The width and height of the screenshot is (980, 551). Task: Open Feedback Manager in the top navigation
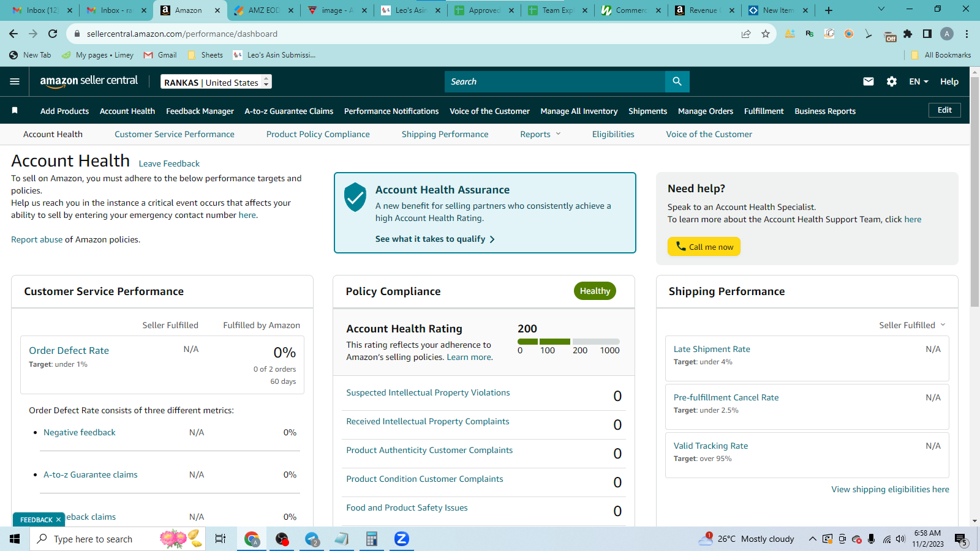[x=200, y=111]
